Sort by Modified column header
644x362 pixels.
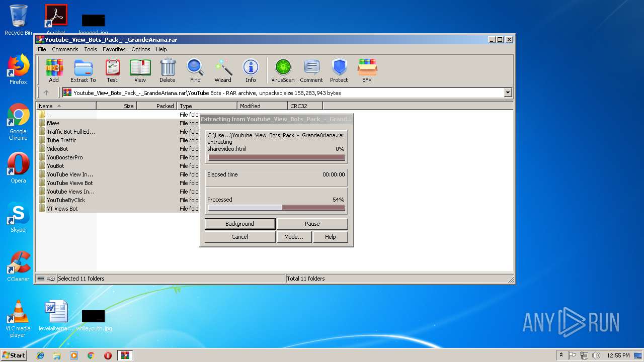262,106
